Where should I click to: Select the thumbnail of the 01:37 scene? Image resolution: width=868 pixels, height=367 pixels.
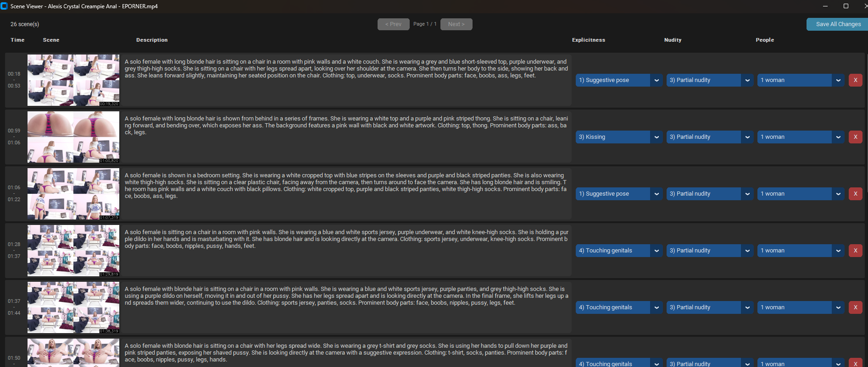73,307
